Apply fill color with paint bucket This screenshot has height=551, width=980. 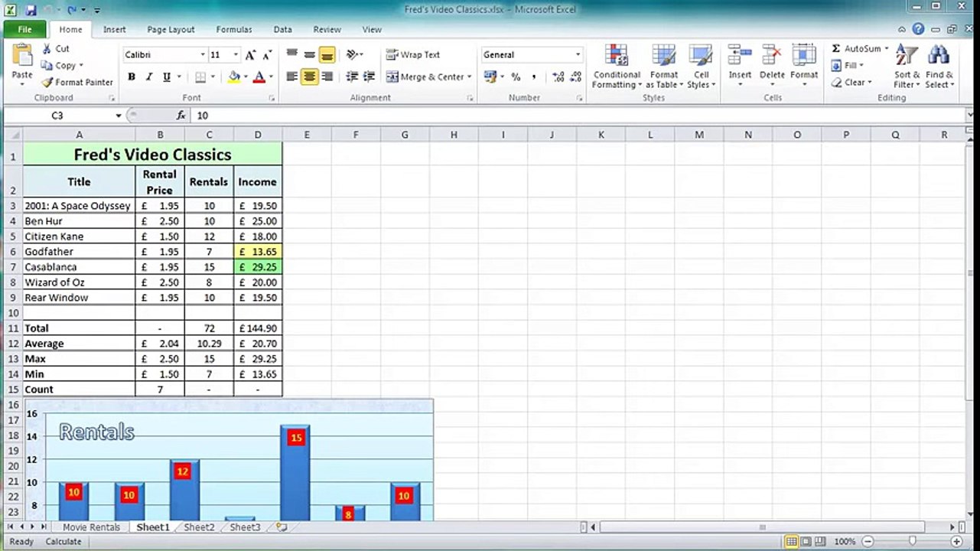click(x=234, y=77)
